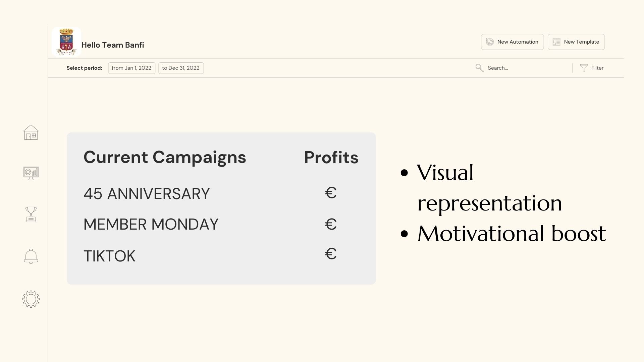The image size is (644, 362).
Task: Click the euro symbol for TIKTOK profits
Action: click(x=331, y=254)
